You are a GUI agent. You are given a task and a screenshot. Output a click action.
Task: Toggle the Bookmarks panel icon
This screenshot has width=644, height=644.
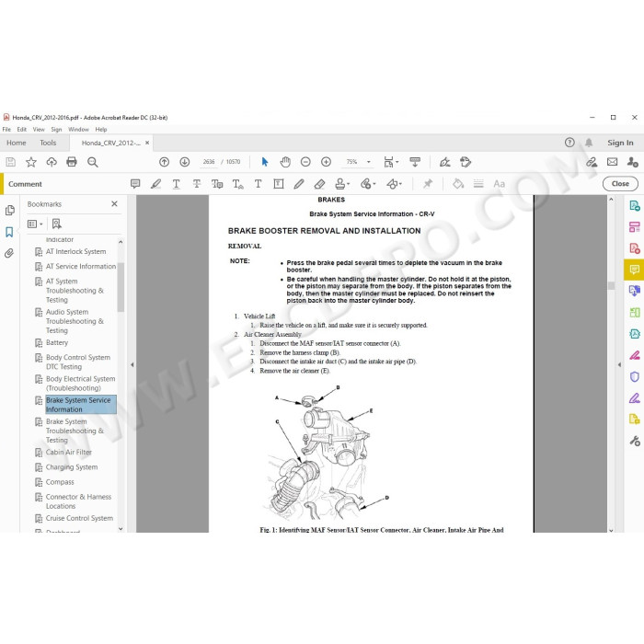click(9, 232)
